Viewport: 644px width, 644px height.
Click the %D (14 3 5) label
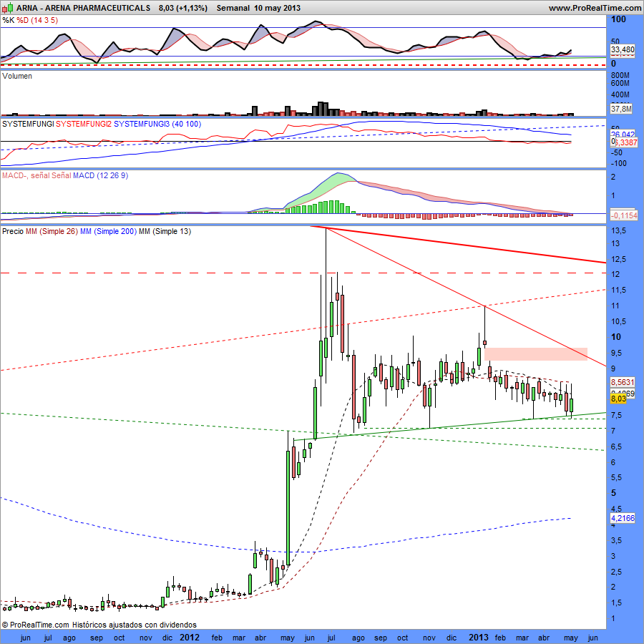37,20
